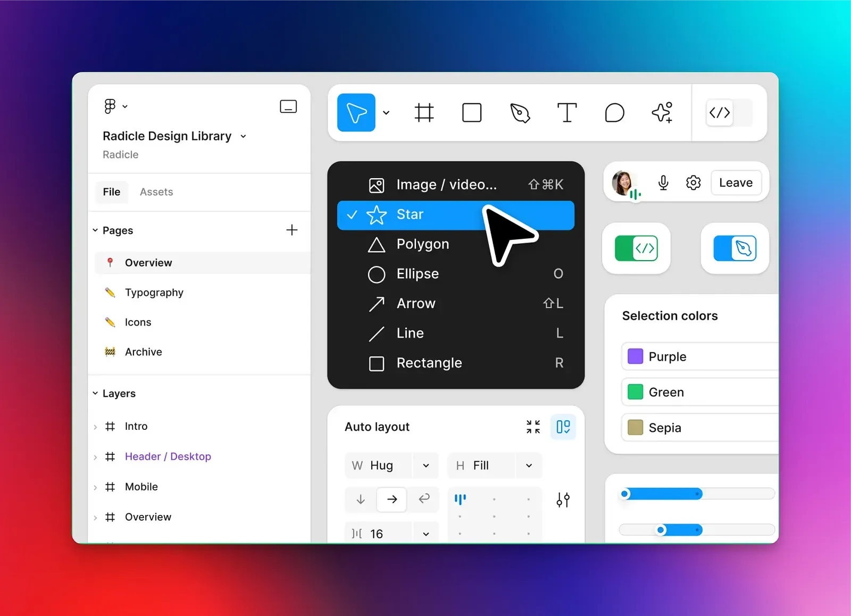Expand the Overview layer chevron
851x616 pixels.
(95, 518)
